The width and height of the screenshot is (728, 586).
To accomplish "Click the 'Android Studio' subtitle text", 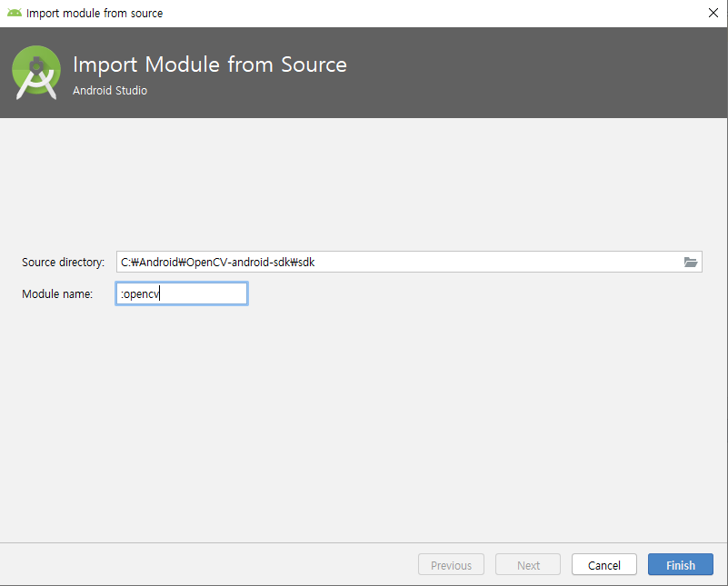I will (109, 91).
